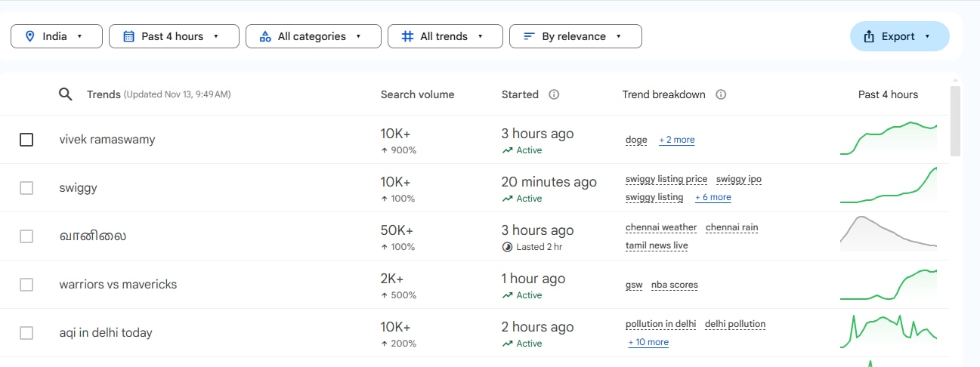Tick the aqi in delhi today checkbox
The width and height of the screenshot is (980, 367).
(26, 333)
